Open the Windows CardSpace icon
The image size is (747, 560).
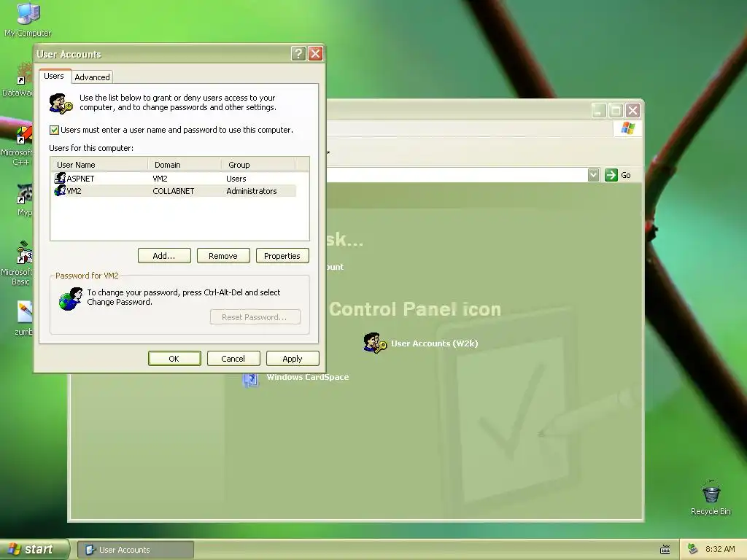coord(251,379)
